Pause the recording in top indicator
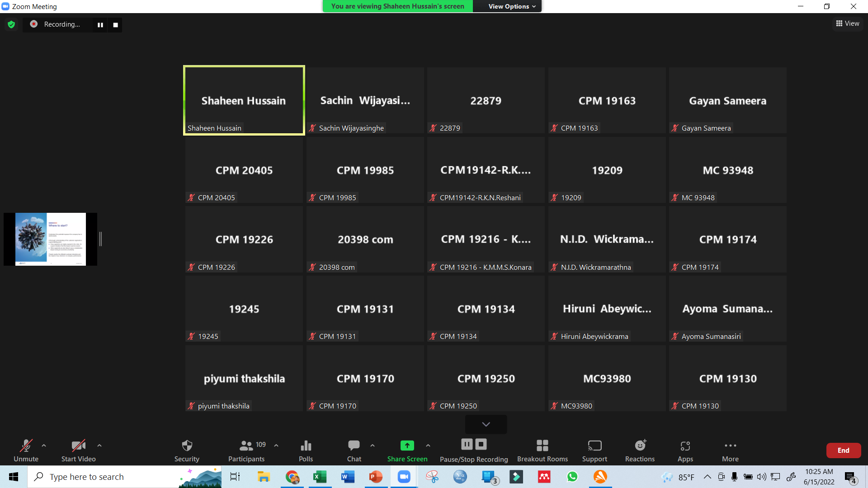868x488 pixels. [x=100, y=25]
